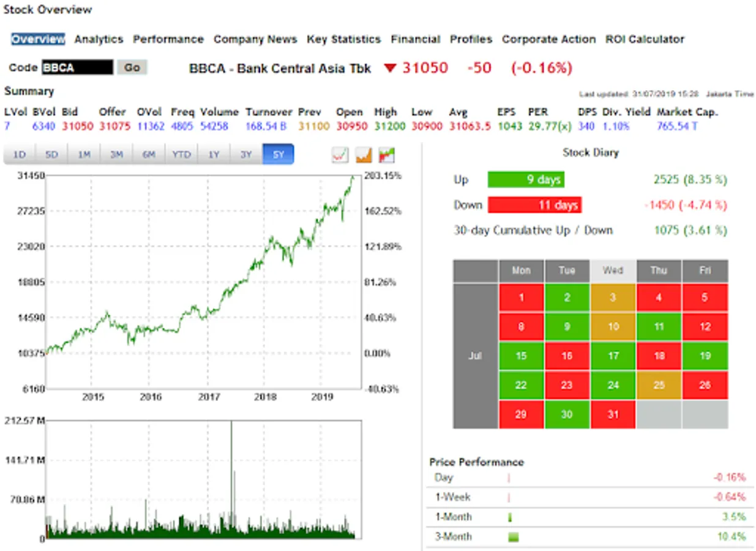Screen dimensions: 756x551
Task: Click the Prev value 31100
Action: coord(313,126)
